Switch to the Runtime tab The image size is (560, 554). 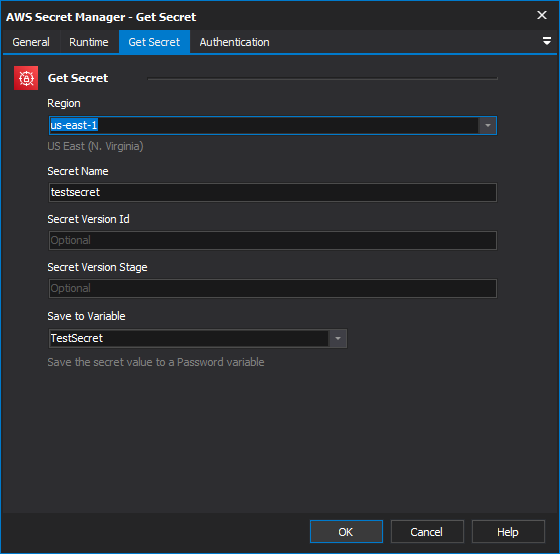89,42
